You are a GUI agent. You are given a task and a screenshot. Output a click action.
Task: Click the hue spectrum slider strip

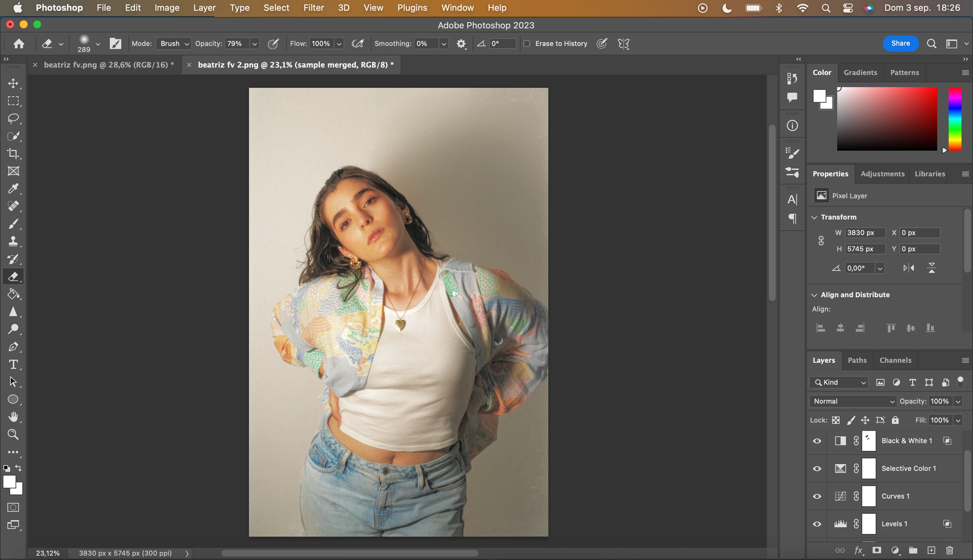click(954, 119)
